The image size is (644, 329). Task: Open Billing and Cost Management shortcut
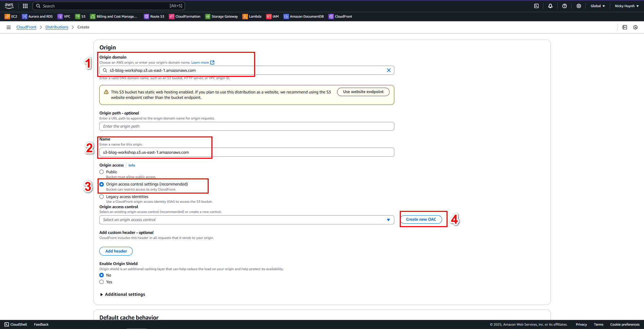pyautogui.click(x=114, y=16)
